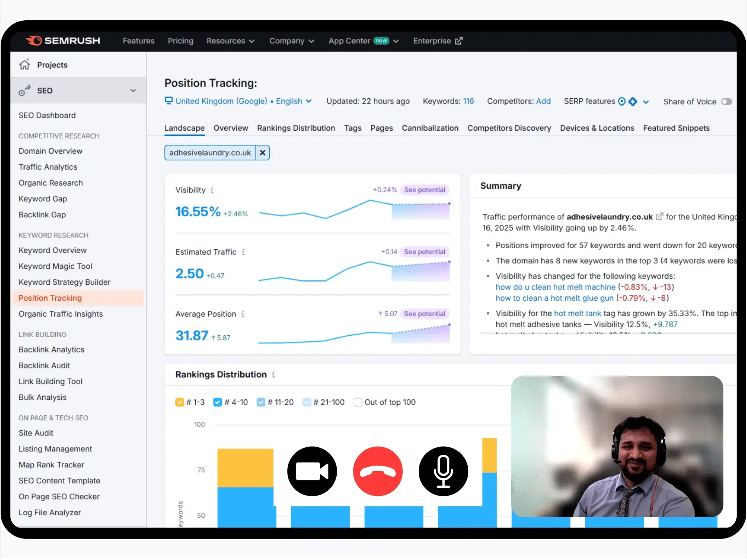Screen dimensions: 747x560
Task: Toggle the video camera button
Action: point(312,471)
